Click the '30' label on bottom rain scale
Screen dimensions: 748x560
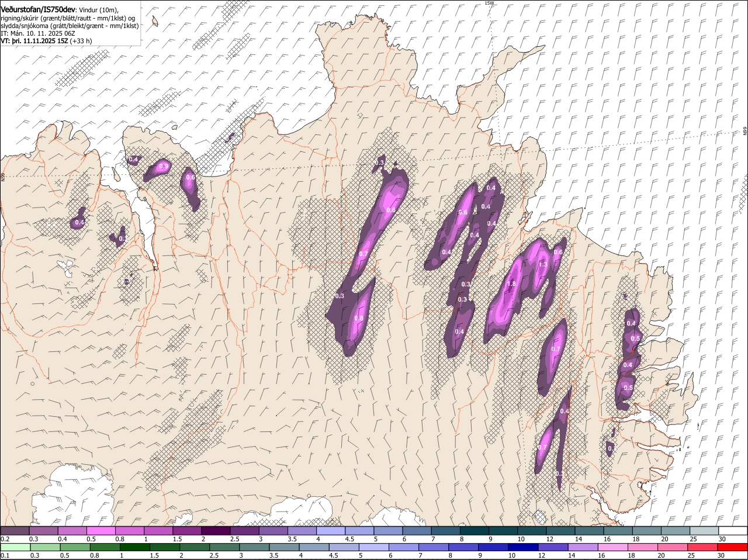pyautogui.click(x=721, y=555)
